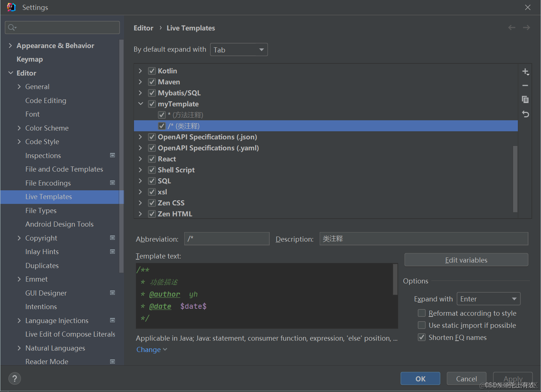Disable Shorten FQ names option
Viewport: 541px width, 392px height.
point(422,337)
